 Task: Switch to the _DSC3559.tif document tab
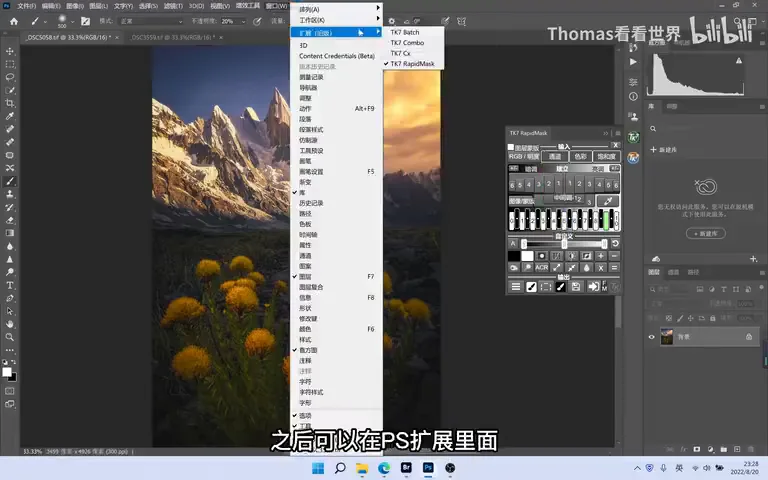click(x=172, y=37)
